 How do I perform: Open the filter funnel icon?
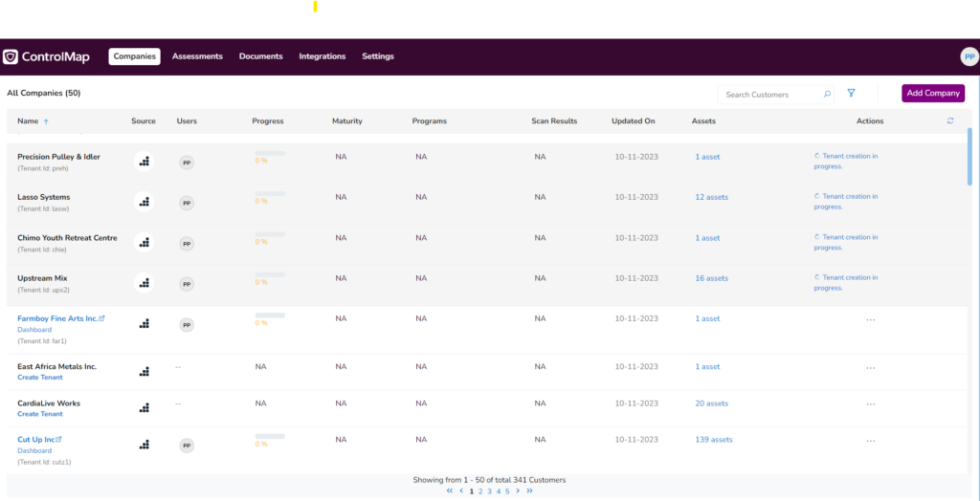(851, 93)
